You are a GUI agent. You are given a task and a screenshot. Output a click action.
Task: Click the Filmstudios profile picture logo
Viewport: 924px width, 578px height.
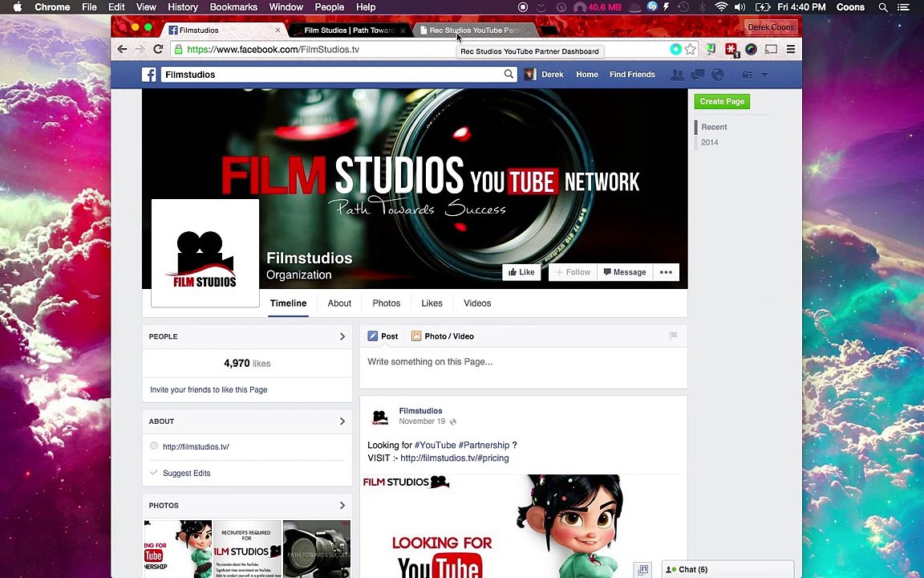pos(205,253)
